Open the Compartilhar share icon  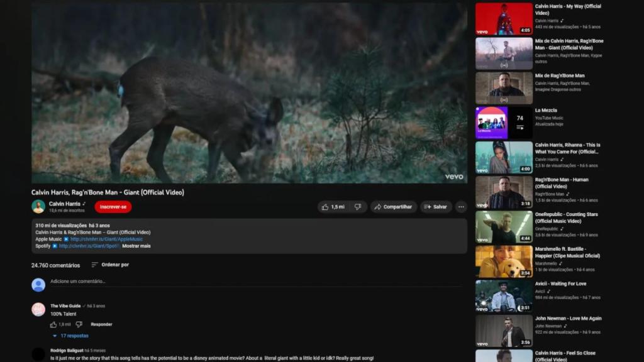378,206
